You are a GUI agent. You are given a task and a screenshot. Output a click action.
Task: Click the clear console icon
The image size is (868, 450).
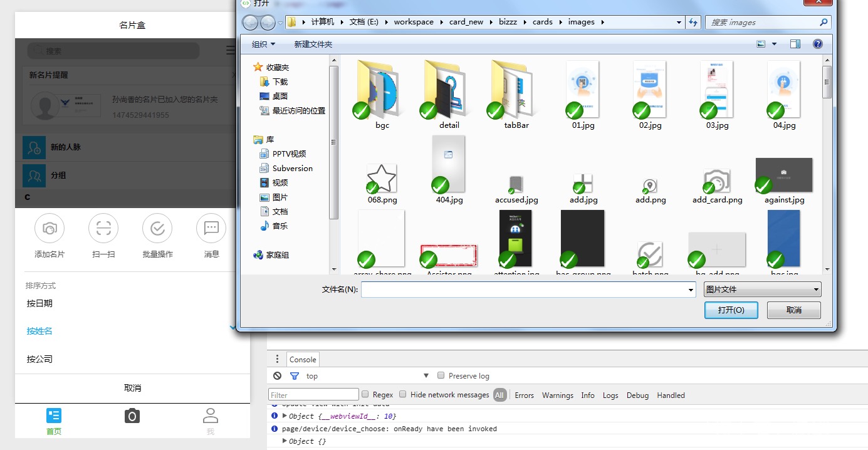coord(278,376)
